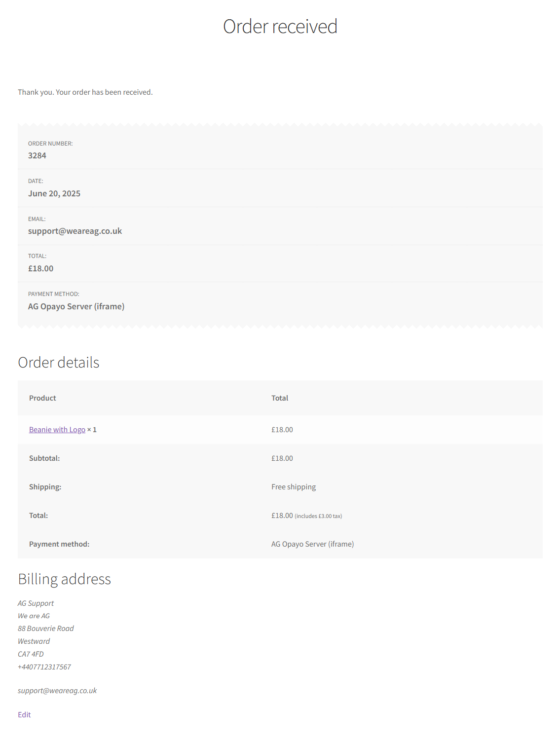Select the 88 Bouverie Road address line

[x=46, y=629]
